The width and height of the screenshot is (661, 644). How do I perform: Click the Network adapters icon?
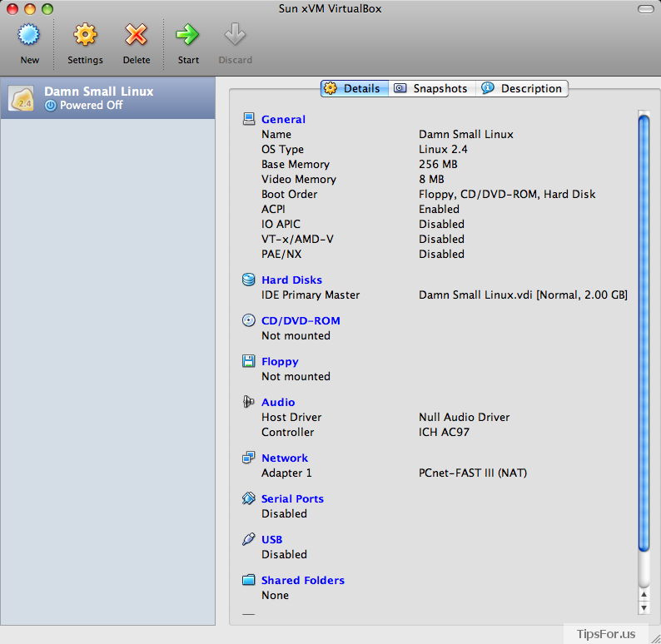(x=249, y=458)
